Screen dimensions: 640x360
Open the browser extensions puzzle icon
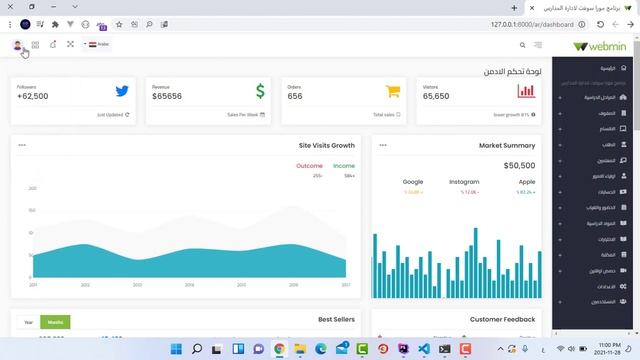pyautogui.click(x=55, y=24)
